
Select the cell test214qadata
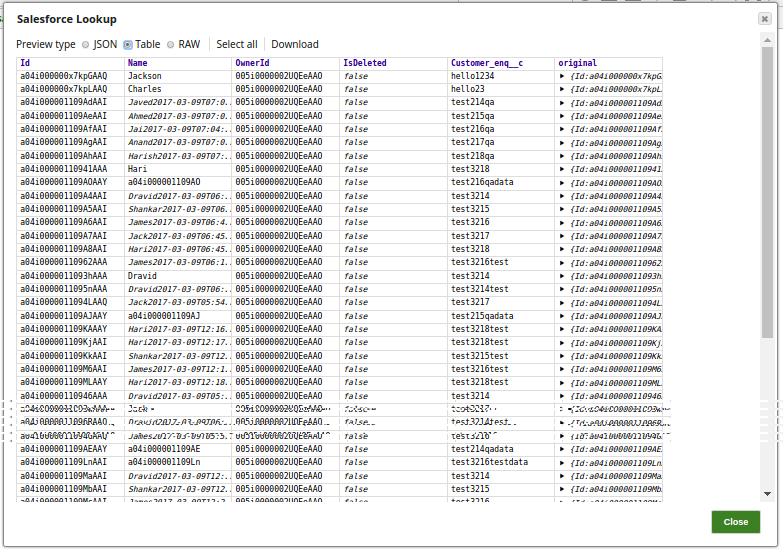click(x=501, y=449)
